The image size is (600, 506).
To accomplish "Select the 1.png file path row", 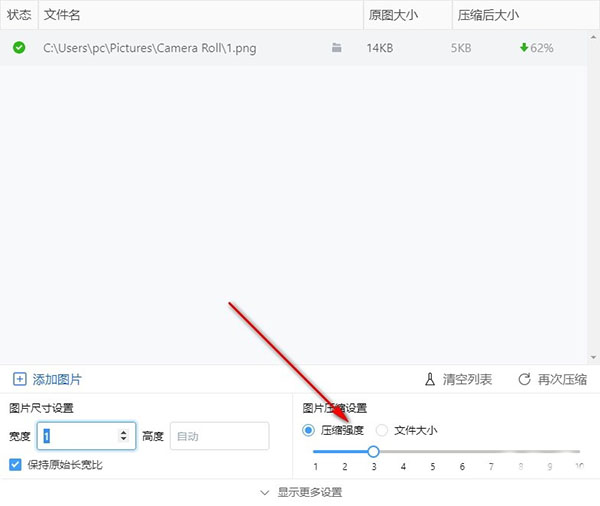I will pyautogui.click(x=149, y=47).
